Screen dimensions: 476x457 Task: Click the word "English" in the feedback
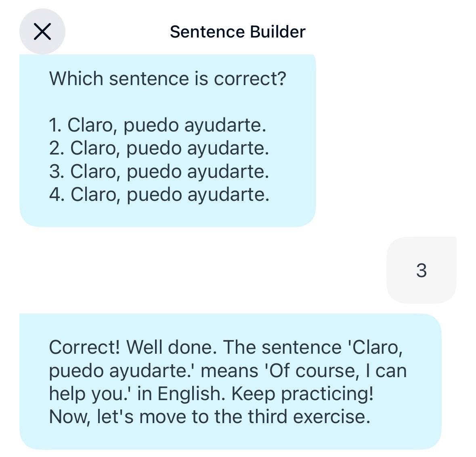coord(191,394)
